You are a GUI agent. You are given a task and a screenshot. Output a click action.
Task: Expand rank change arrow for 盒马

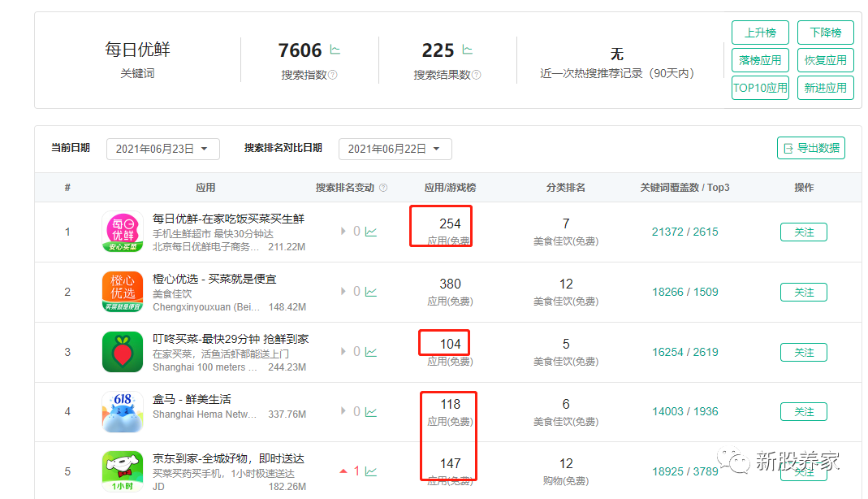click(343, 411)
